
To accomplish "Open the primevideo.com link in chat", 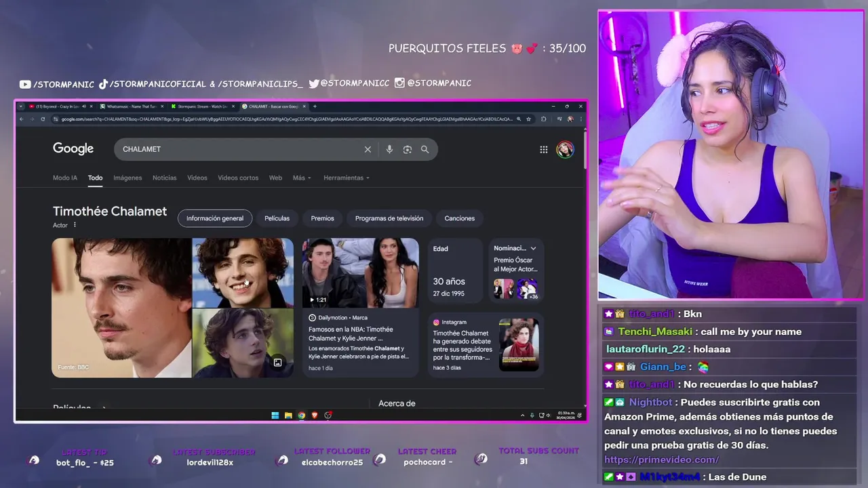I will (661, 460).
